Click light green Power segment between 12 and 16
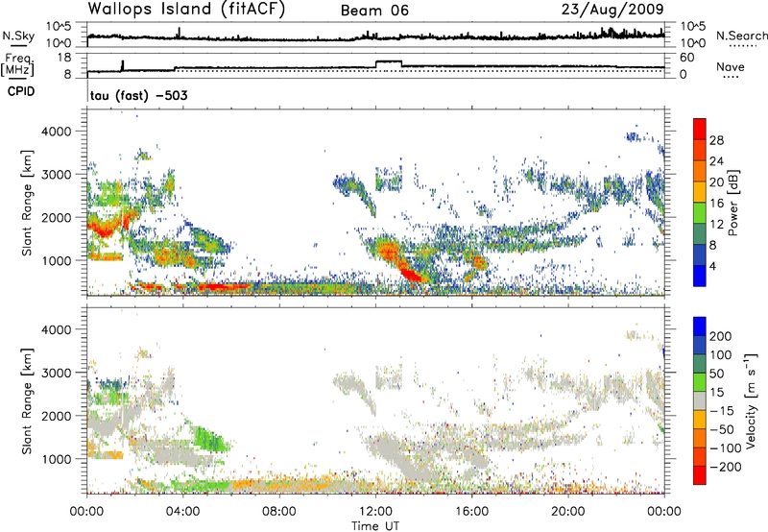This screenshot has height=532, width=768. tap(700, 212)
